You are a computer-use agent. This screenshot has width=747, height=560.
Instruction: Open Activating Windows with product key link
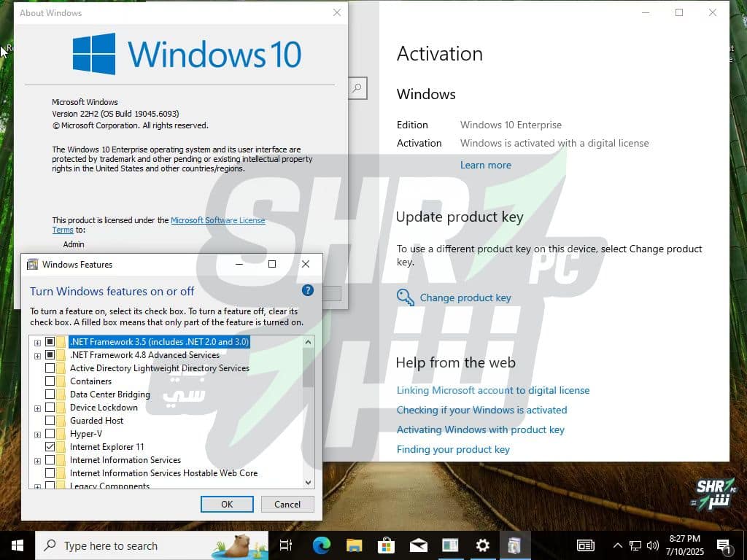pyautogui.click(x=480, y=429)
